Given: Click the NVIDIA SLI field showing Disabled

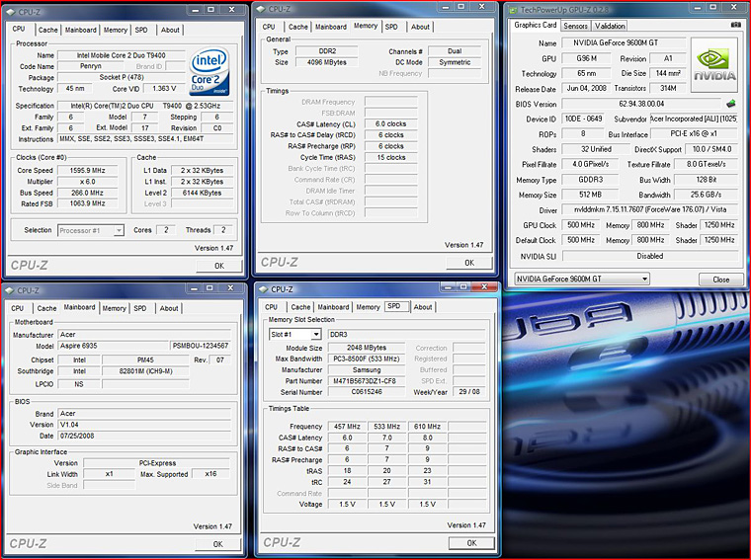Looking at the screenshot, I should (x=650, y=256).
